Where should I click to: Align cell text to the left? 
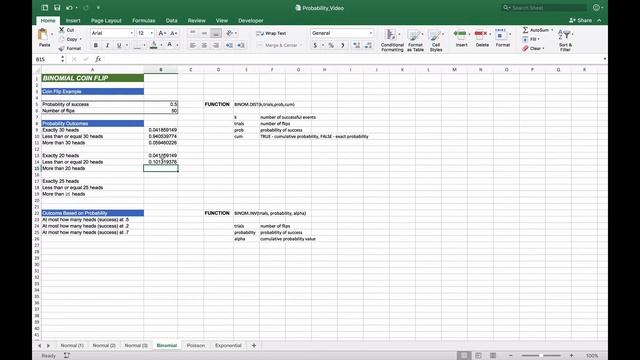pyautogui.click(x=192, y=45)
